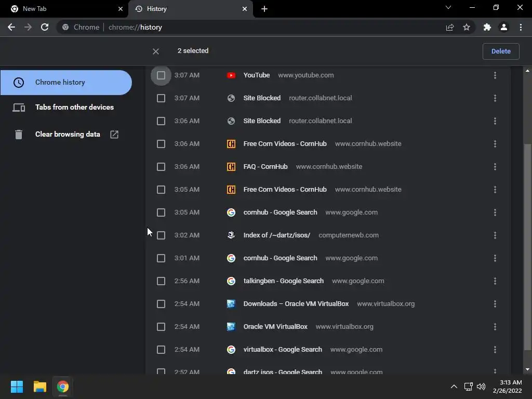Switch to the New Tab tab
Screen dimensions: 532x399
pyautogui.click(x=64, y=9)
